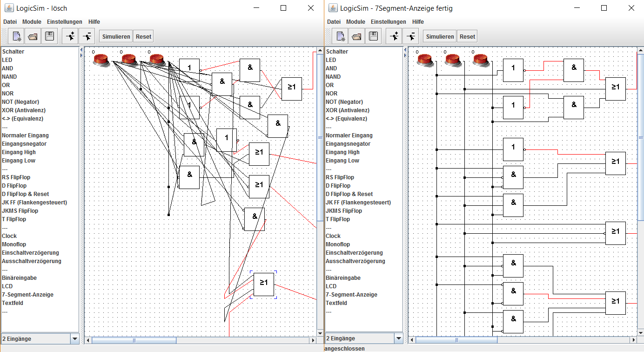Click the new file icon in the lösch window
The height and width of the screenshot is (352, 644).
click(x=17, y=36)
